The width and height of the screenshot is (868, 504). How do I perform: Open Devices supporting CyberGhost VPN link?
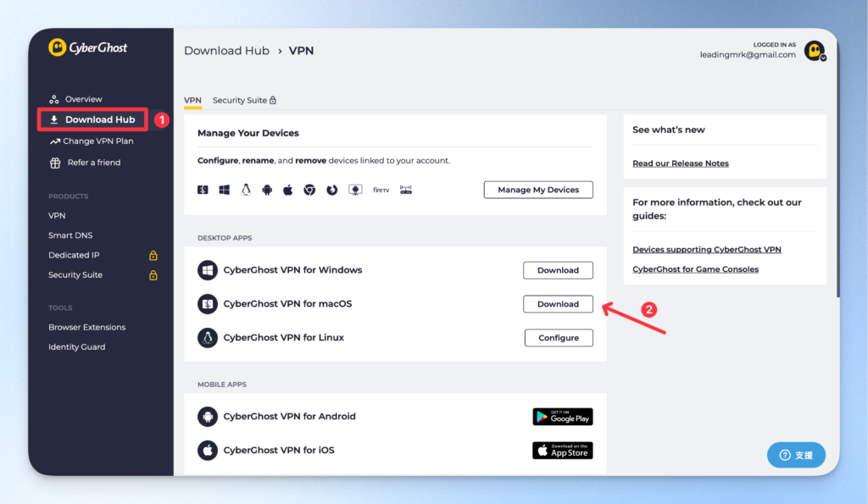707,250
